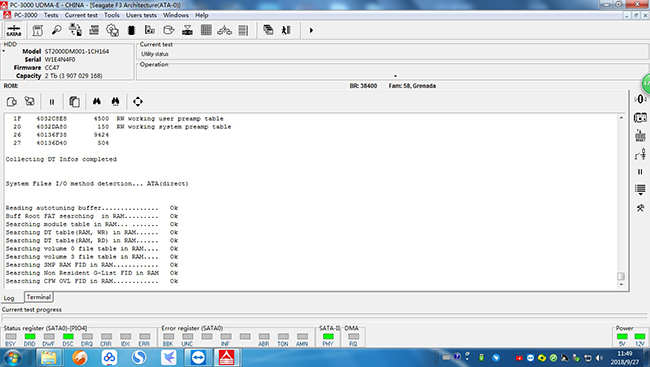The image size is (650, 367).
Task: Click the black chip ROM toolbar icon
Action: tap(131, 30)
